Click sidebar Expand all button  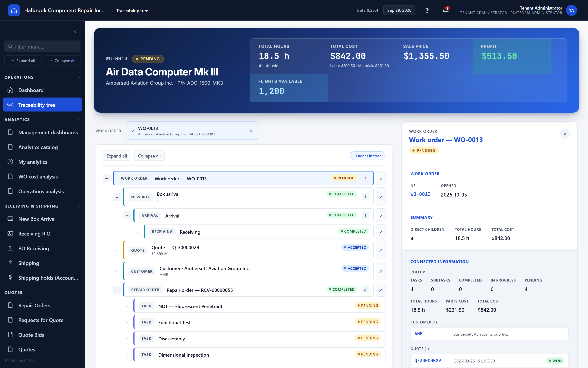point(23,61)
